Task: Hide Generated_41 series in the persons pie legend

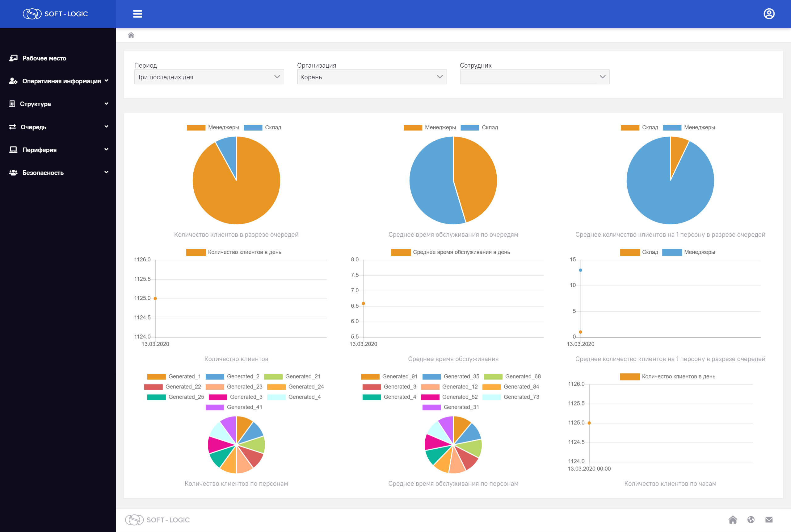Action: point(234,407)
